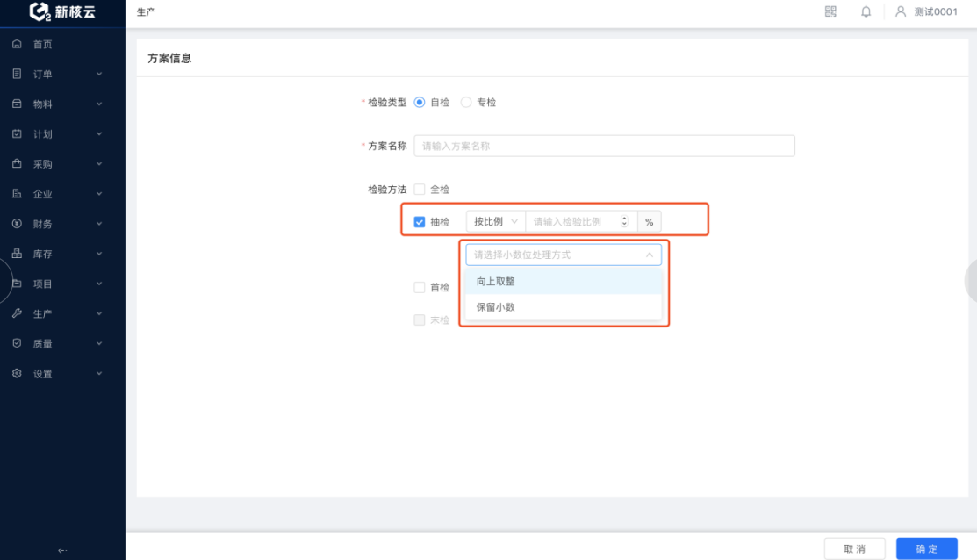Check the 全检 checkbox
The image size is (977, 560).
coord(420,189)
